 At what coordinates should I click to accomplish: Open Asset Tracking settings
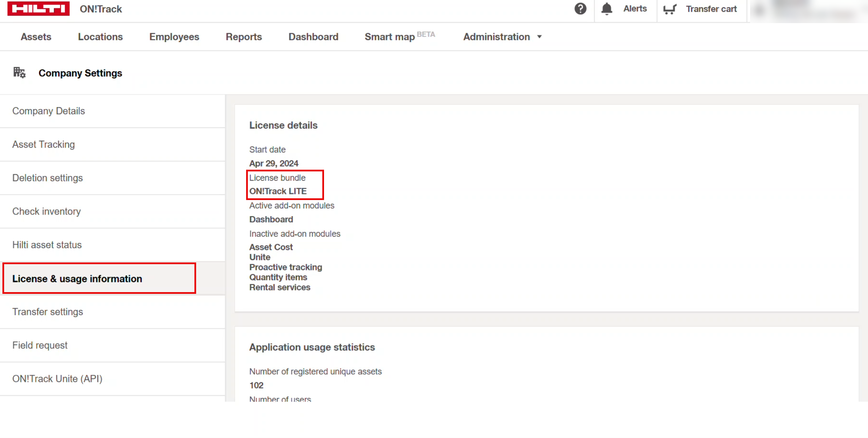(43, 145)
